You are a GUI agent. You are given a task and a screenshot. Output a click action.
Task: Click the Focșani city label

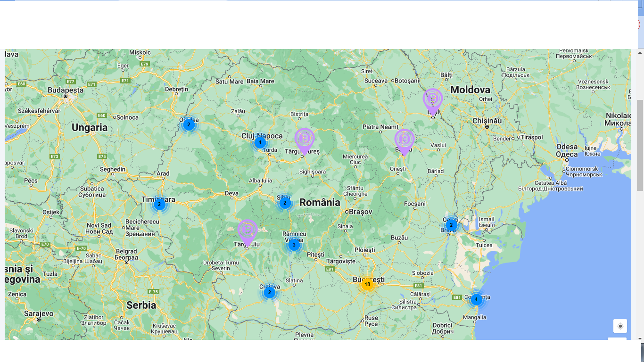click(x=415, y=204)
